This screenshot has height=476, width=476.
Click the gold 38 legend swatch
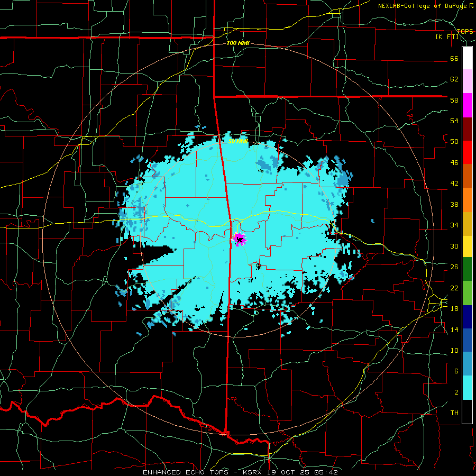[467, 224]
